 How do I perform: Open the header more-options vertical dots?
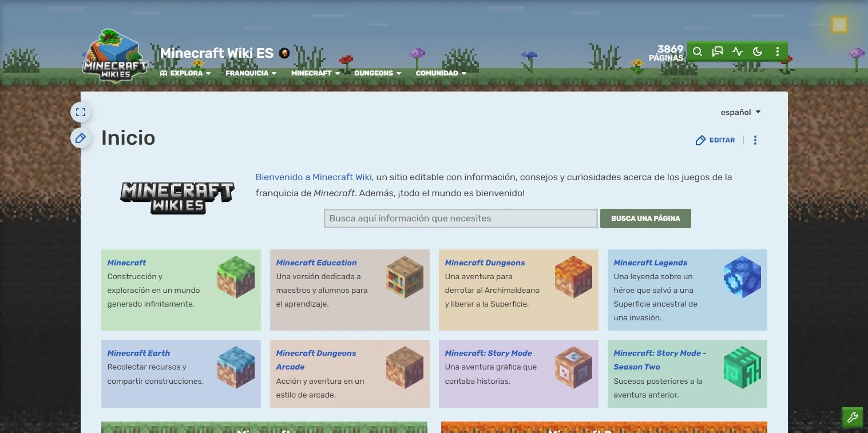pos(777,51)
